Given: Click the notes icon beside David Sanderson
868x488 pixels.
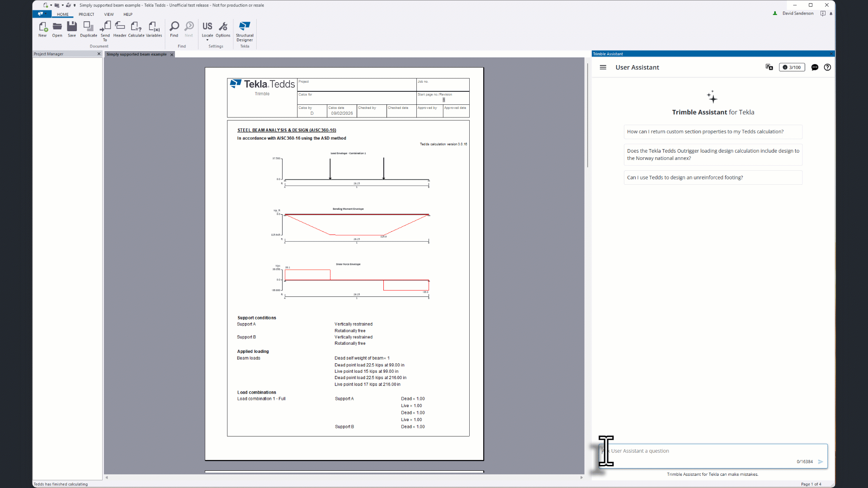Looking at the screenshot, I should click(x=823, y=14).
